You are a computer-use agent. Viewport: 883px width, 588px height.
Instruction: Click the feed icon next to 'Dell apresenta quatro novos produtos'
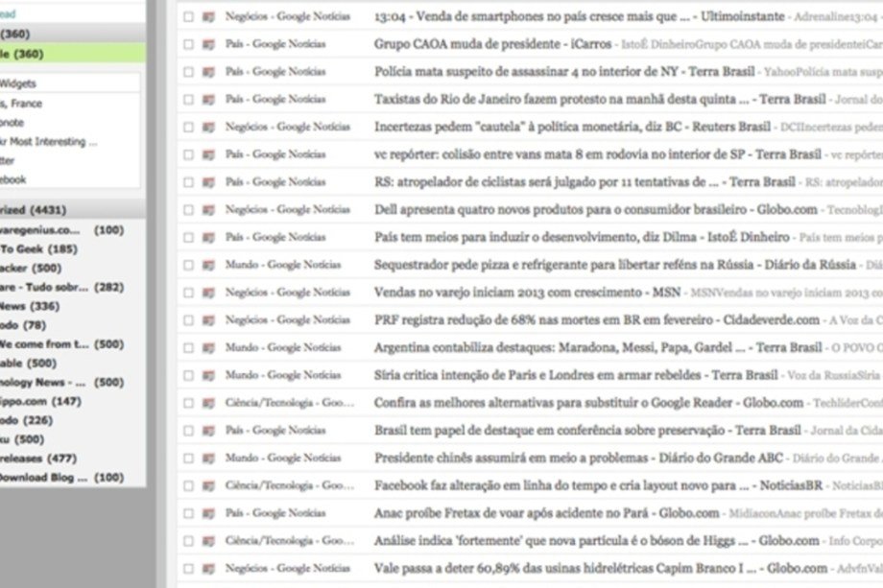point(208,210)
